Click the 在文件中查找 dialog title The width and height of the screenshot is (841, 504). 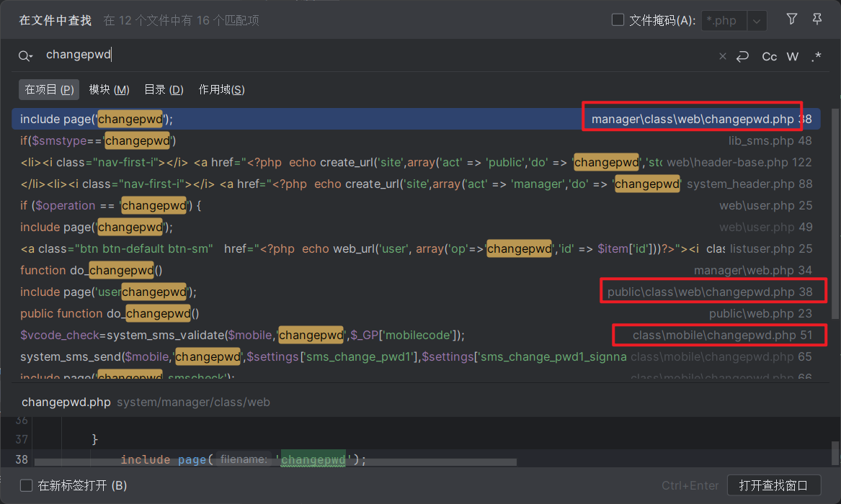coord(55,20)
